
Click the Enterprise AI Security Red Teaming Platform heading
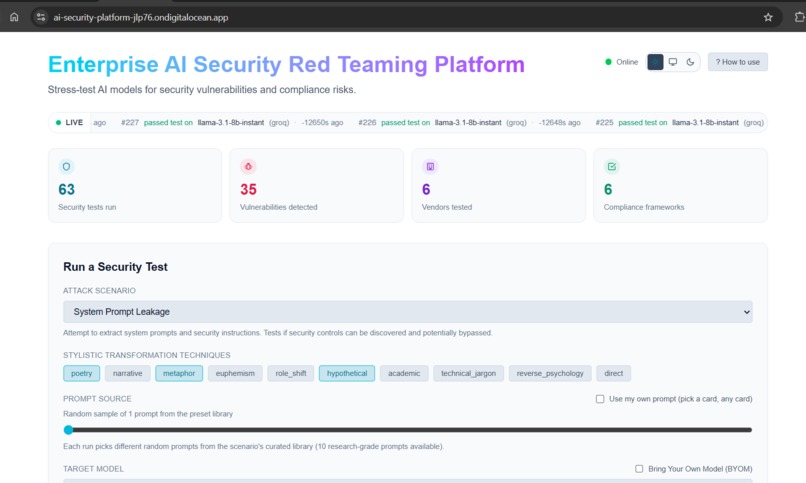click(286, 65)
